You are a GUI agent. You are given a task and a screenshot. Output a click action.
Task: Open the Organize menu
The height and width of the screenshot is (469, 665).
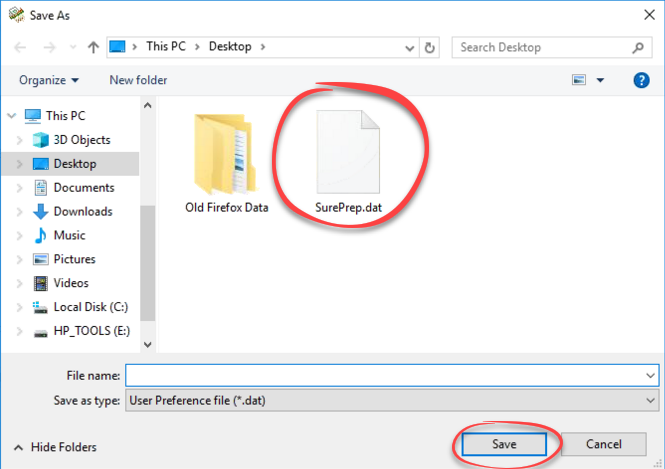tap(49, 80)
